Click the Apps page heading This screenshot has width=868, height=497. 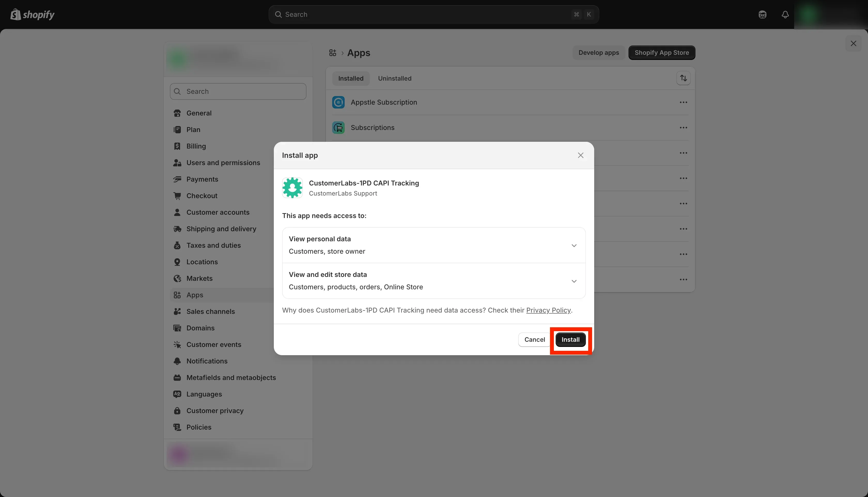(x=358, y=53)
